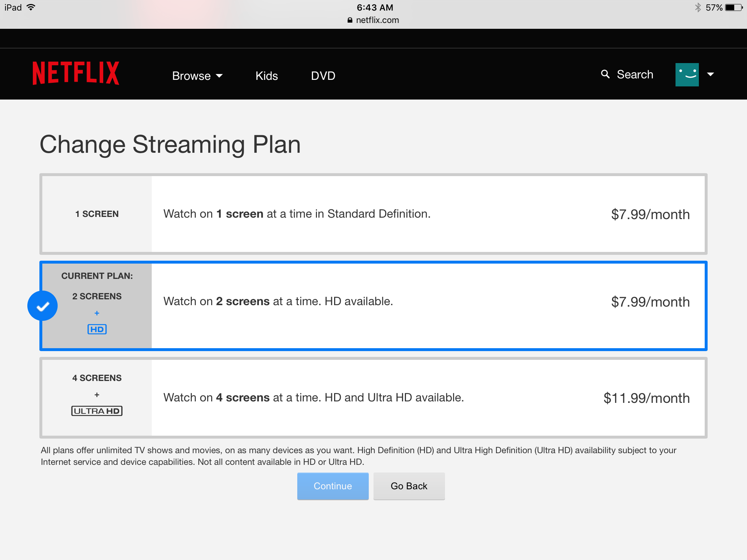Click the Ultra HD badge icon
Image resolution: width=747 pixels, height=560 pixels.
pyautogui.click(x=97, y=411)
